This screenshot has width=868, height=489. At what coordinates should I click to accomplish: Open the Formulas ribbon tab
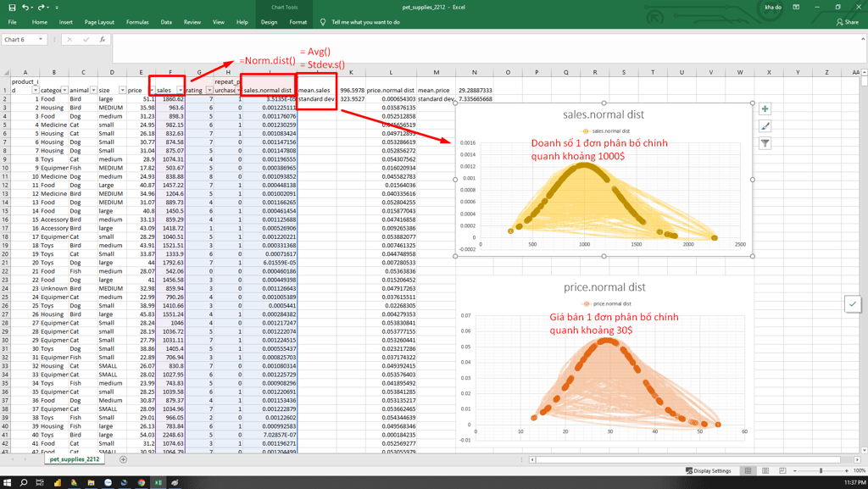(137, 22)
